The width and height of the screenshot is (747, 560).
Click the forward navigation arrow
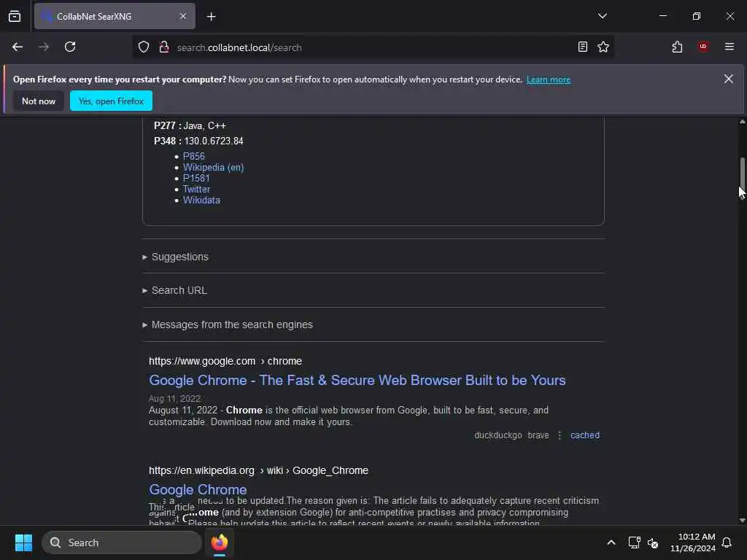[x=44, y=47]
